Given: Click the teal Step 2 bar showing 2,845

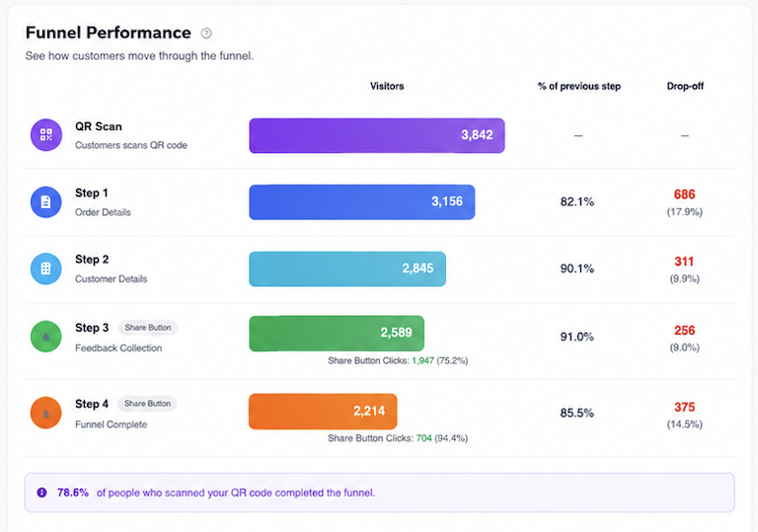Looking at the screenshot, I should tap(347, 268).
